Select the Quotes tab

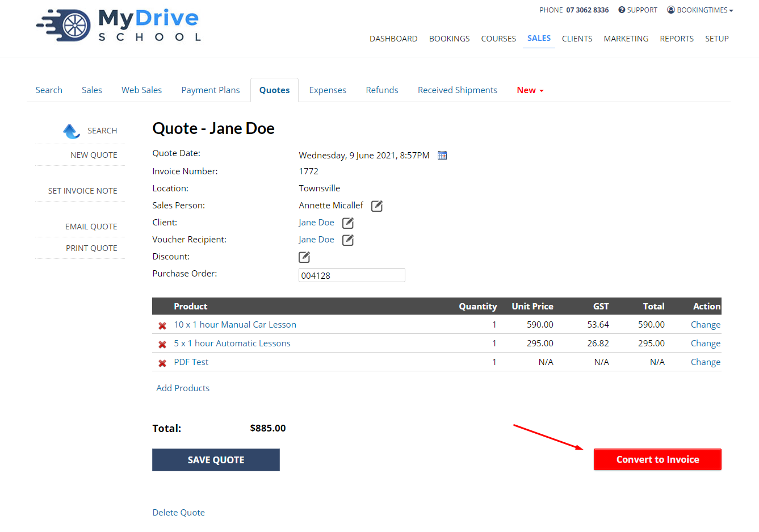[275, 90]
